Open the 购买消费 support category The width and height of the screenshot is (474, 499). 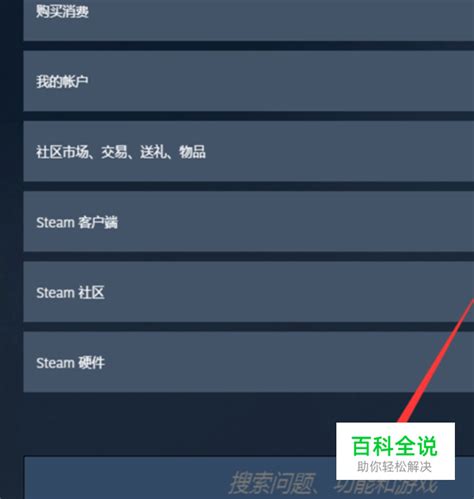coord(249,20)
